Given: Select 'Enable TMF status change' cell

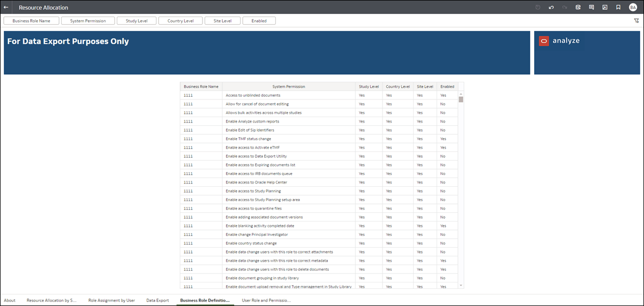Looking at the screenshot, I should [289, 139].
